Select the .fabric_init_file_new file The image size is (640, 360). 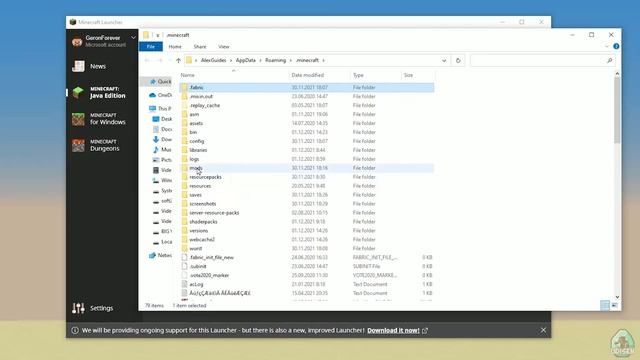pyautogui.click(x=307, y=258)
